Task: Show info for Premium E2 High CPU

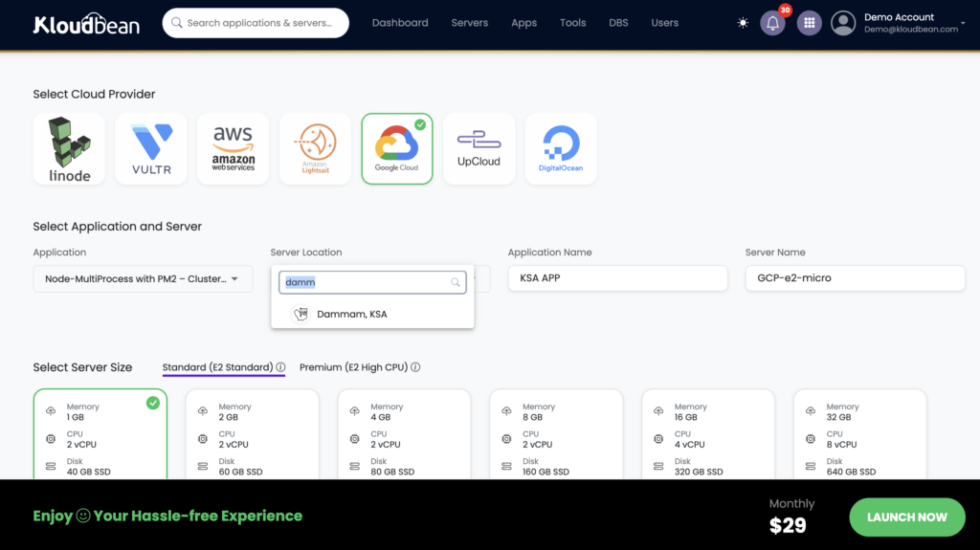Action: 415,367
